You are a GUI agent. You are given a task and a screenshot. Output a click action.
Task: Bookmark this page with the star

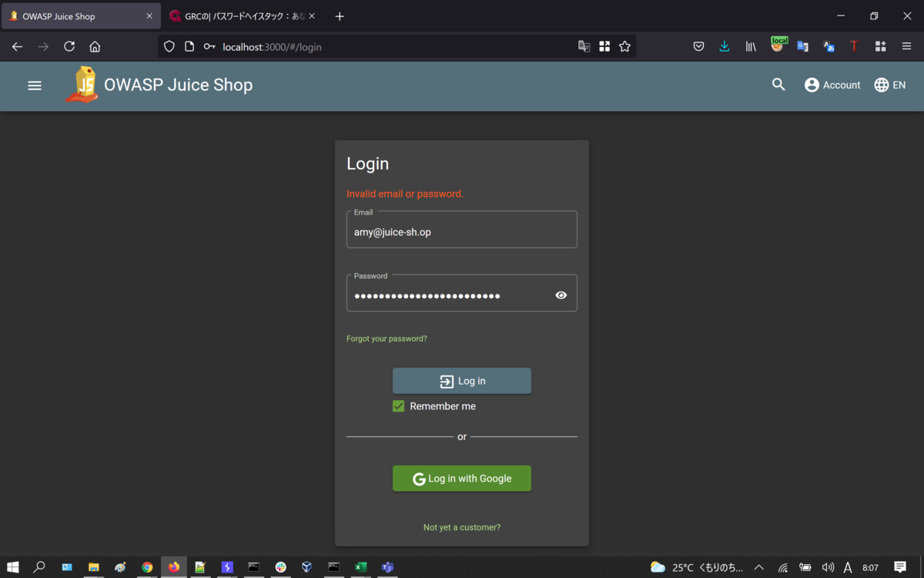click(x=624, y=46)
